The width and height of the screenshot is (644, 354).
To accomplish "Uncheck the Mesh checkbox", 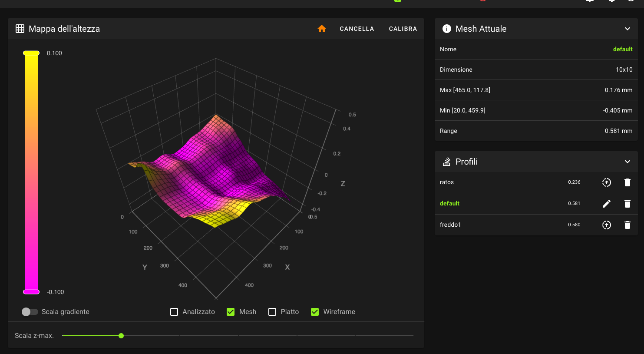I will [231, 312].
